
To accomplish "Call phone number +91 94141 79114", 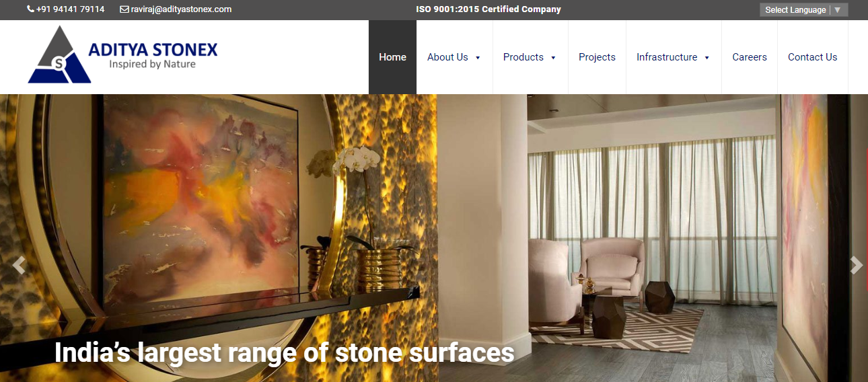I will coord(71,9).
